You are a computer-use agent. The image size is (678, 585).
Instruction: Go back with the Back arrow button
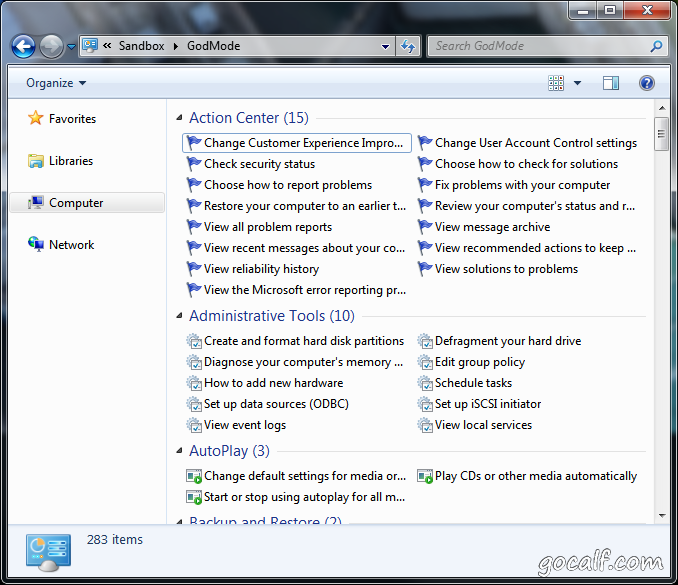click(x=23, y=46)
